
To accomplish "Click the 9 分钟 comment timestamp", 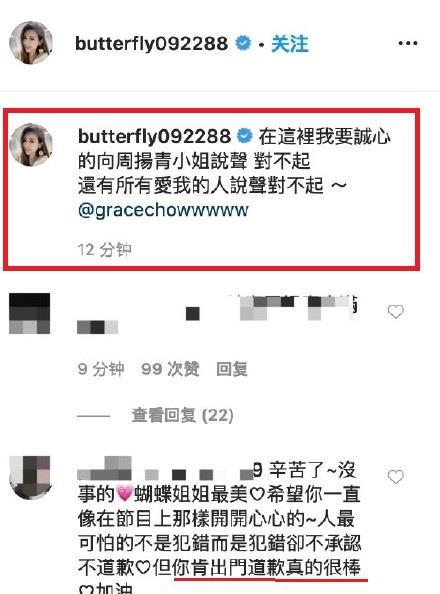I will [x=101, y=369].
